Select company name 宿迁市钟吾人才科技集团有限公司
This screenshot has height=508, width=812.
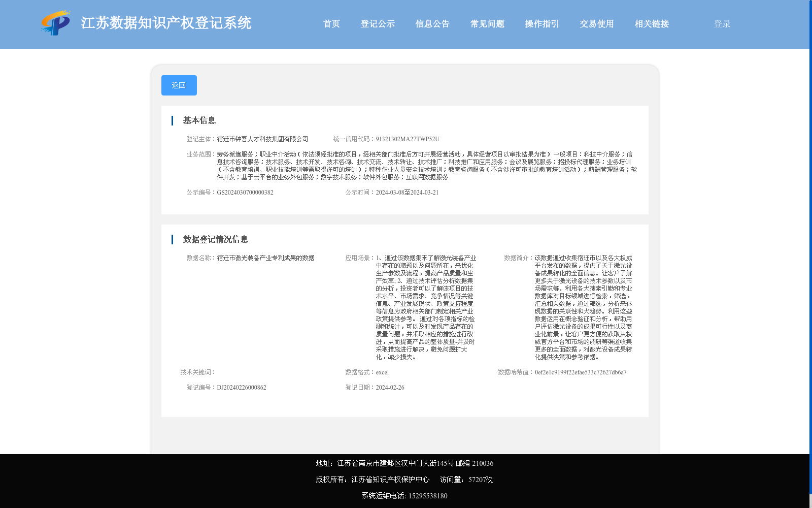[262, 139]
